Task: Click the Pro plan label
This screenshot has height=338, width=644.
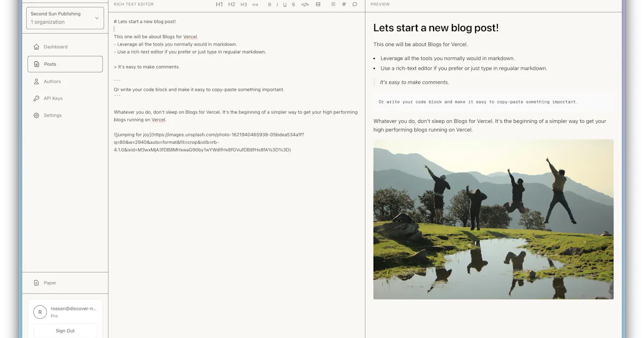Action: 54,316
